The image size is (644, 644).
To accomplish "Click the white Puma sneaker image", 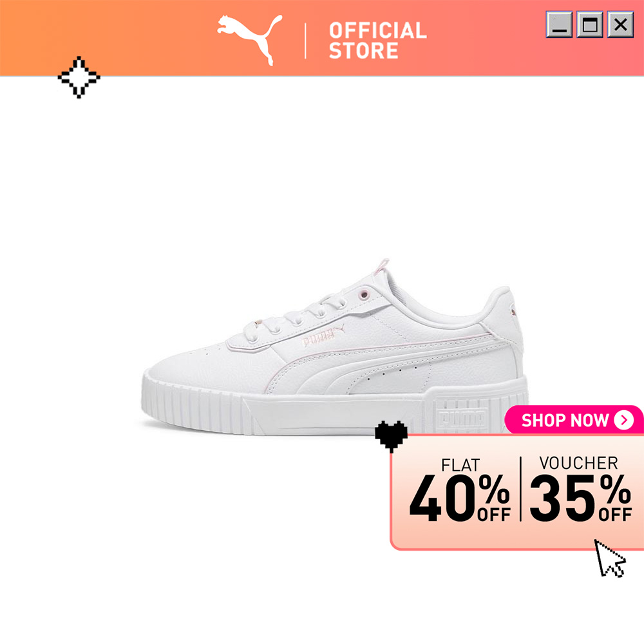I will [x=335, y=348].
